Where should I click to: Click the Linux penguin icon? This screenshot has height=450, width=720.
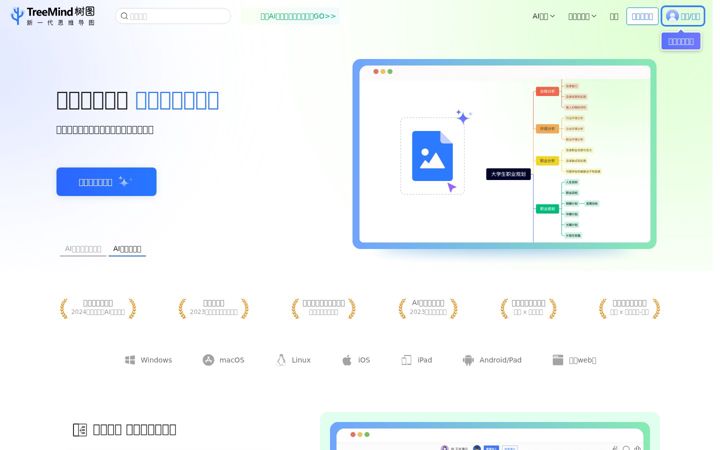point(281,360)
